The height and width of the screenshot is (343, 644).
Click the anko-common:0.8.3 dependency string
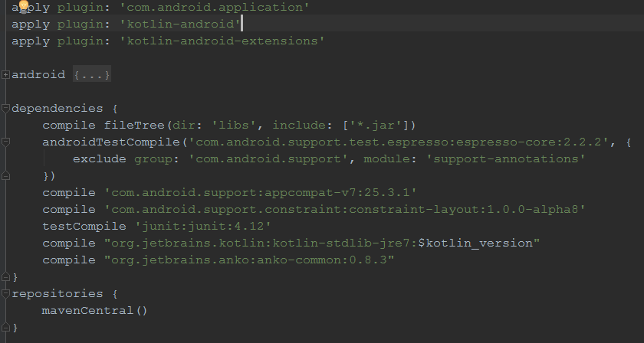pos(249,260)
